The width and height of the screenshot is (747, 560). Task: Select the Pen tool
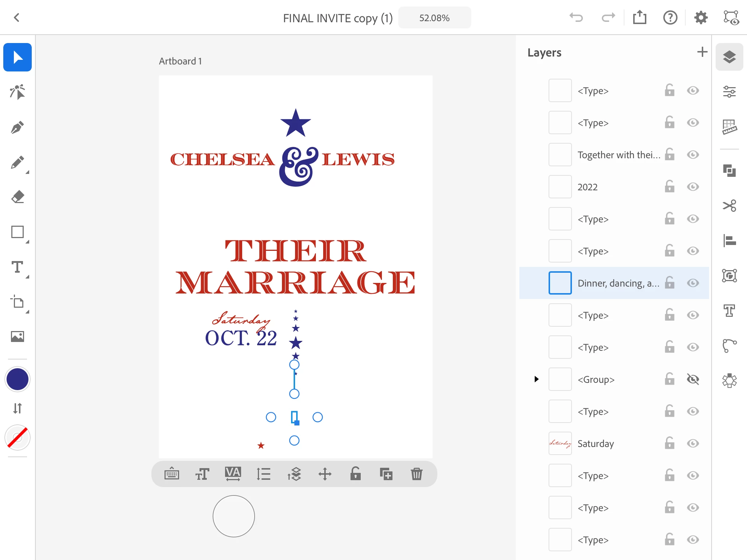coord(17,127)
